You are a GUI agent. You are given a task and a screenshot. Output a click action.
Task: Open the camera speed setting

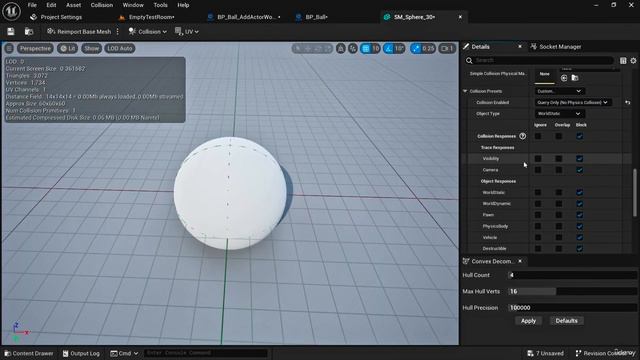(x=447, y=49)
